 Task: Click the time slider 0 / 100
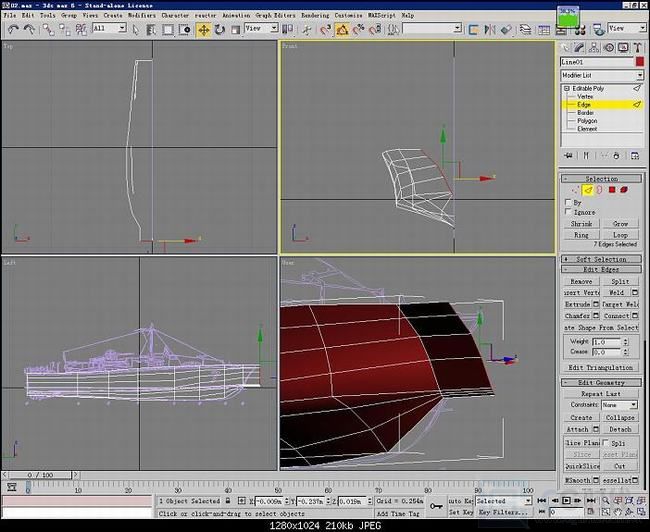[x=41, y=475]
